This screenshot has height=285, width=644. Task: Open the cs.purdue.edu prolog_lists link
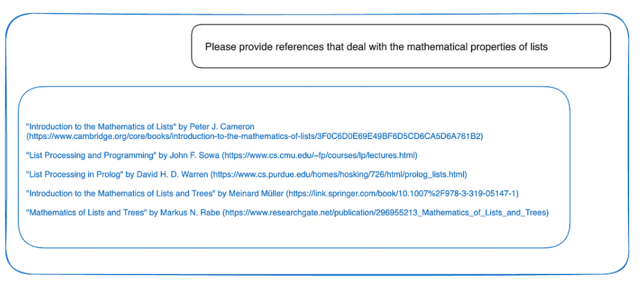point(338,174)
